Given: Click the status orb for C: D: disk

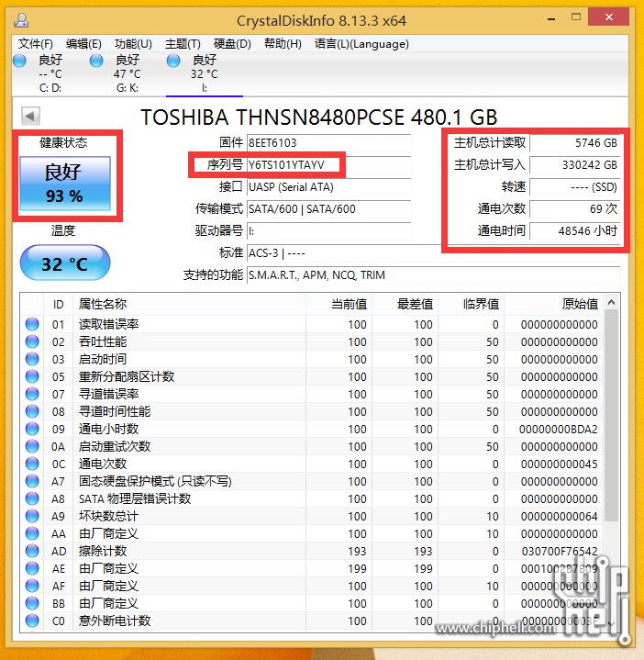Looking at the screenshot, I should [20, 61].
